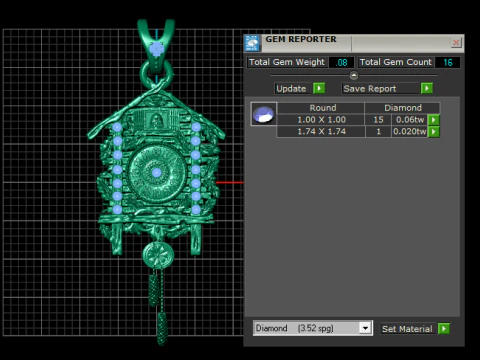Collapse panel with the round arrow toggle
This screenshot has width=480, height=360.
click(354, 76)
